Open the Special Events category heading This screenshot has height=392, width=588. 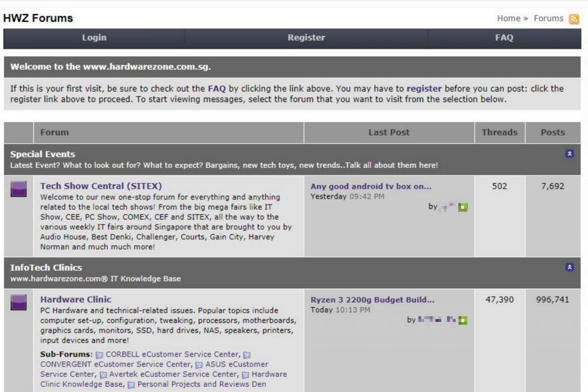42,154
